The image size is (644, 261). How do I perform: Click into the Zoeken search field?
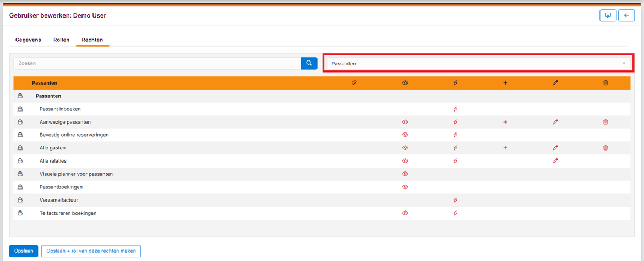click(157, 63)
